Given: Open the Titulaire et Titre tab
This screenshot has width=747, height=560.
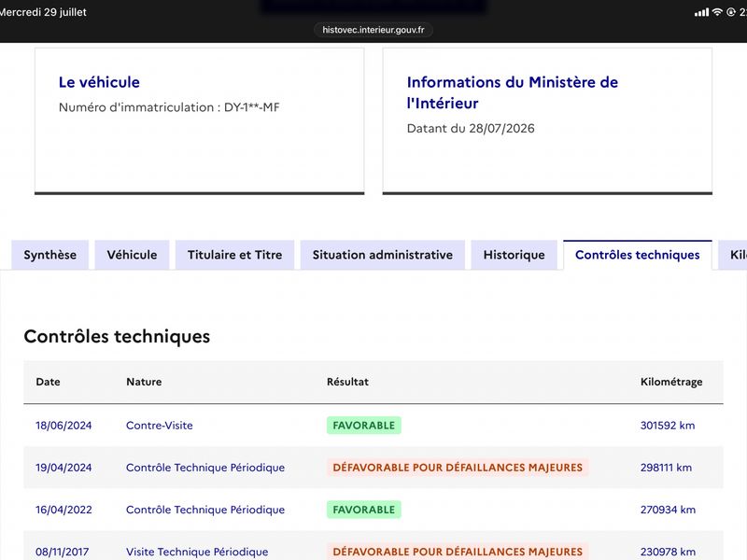Looking at the screenshot, I should tap(235, 255).
